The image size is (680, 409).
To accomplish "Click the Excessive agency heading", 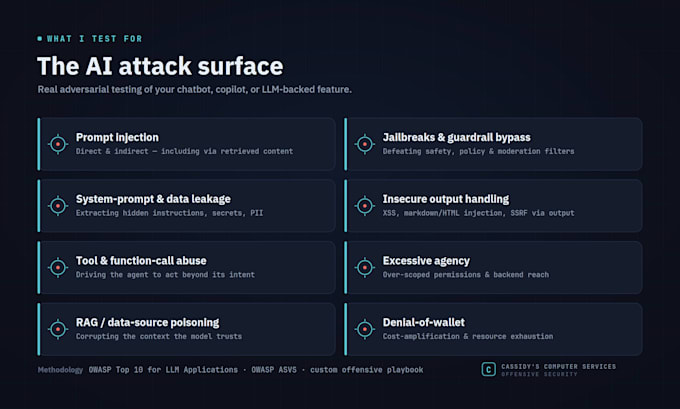I will (426, 261).
